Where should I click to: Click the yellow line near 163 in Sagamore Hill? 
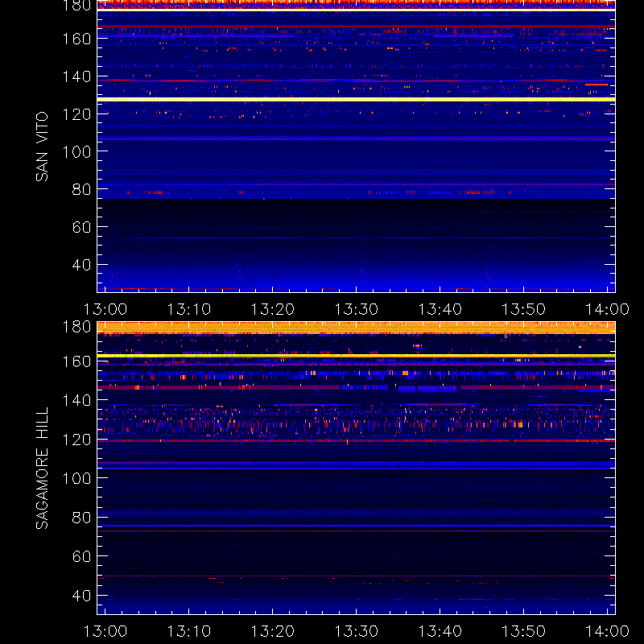pyautogui.click(x=356, y=356)
